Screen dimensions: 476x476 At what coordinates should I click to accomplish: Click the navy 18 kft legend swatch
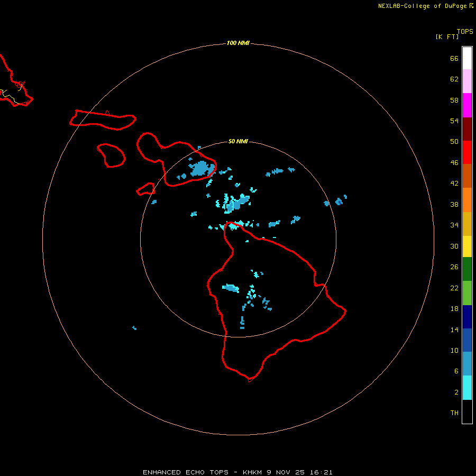click(467, 317)
